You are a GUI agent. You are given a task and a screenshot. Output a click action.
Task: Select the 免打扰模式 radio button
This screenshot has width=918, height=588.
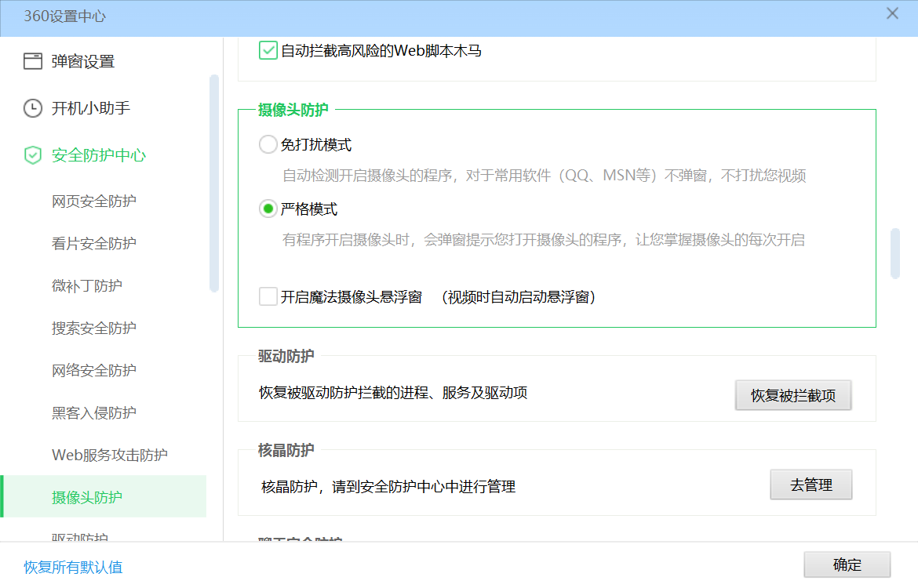[268, 144]
